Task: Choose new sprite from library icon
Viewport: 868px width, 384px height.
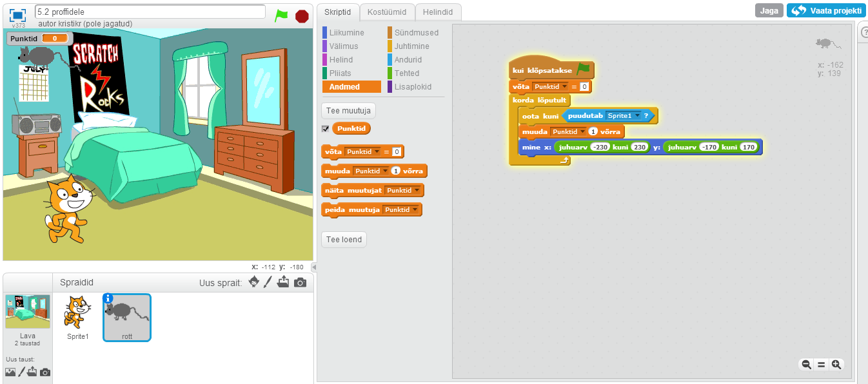Action: pos(254,282)
